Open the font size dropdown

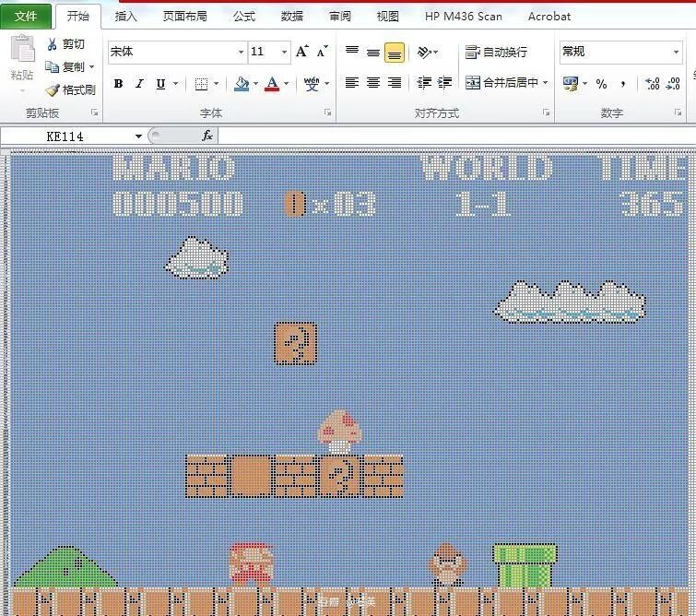pyautogui.click(x=284, y=52)
